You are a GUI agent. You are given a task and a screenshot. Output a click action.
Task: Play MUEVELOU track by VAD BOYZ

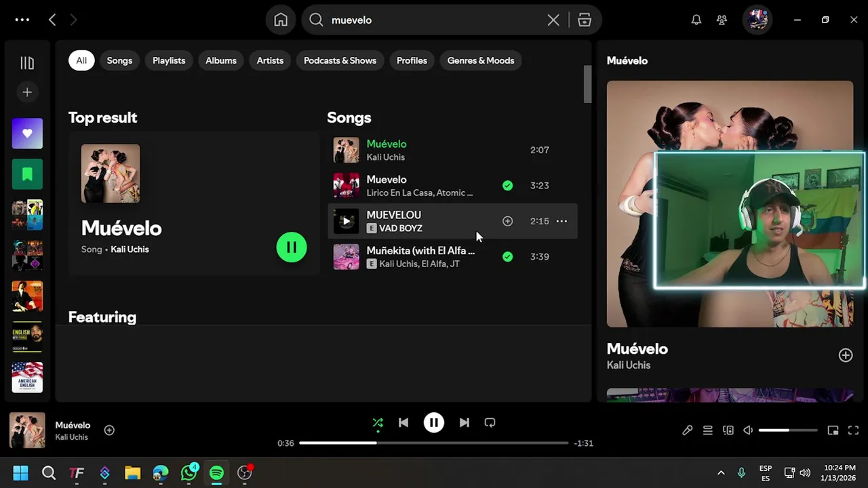[346, 221]
